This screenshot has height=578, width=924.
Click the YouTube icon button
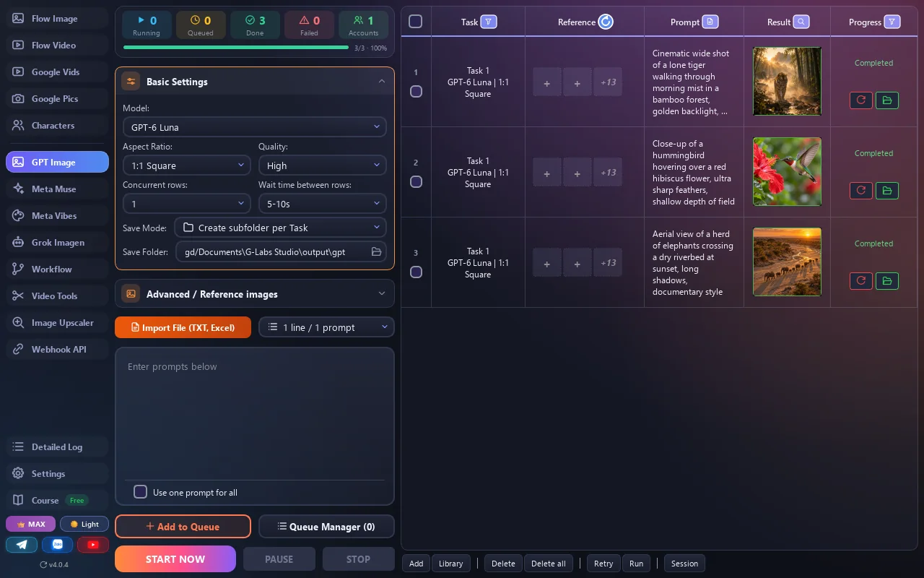(93, 545)
